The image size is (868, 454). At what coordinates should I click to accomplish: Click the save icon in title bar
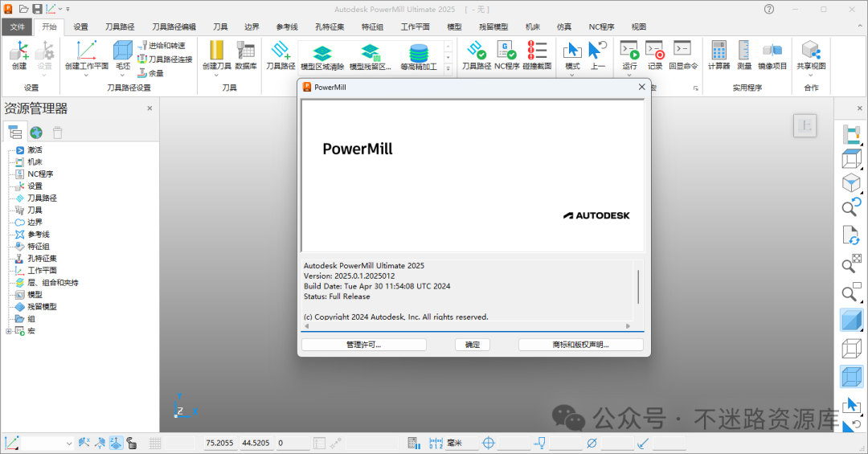[37, 9]
